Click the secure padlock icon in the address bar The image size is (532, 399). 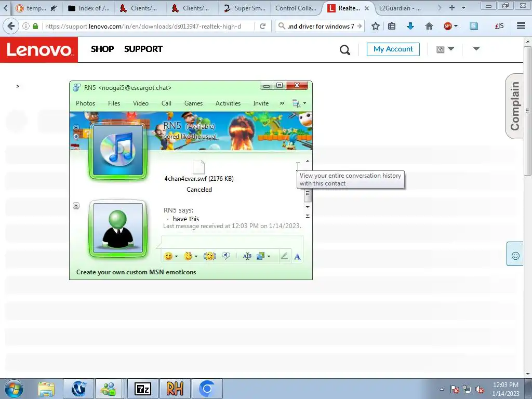[35, 26]
